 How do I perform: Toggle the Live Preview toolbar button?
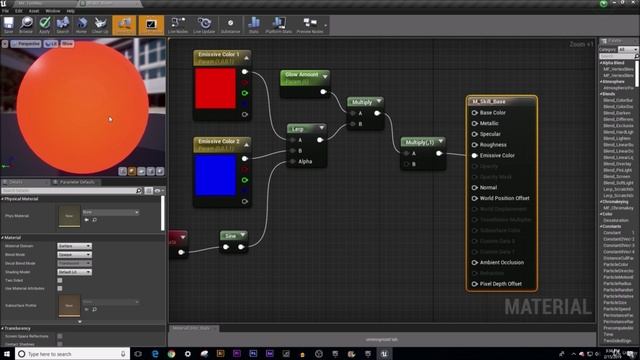coord(151,25)
